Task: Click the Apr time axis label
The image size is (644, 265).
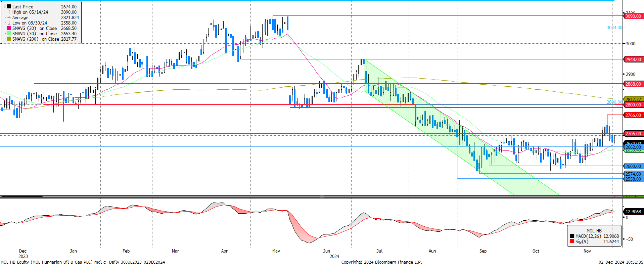Action: point(224,251)
